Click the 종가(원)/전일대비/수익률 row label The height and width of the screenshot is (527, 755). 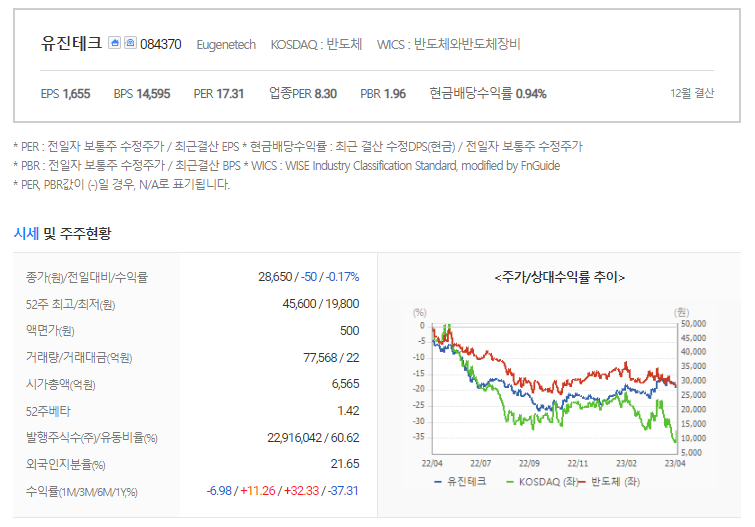click(87, 277)
